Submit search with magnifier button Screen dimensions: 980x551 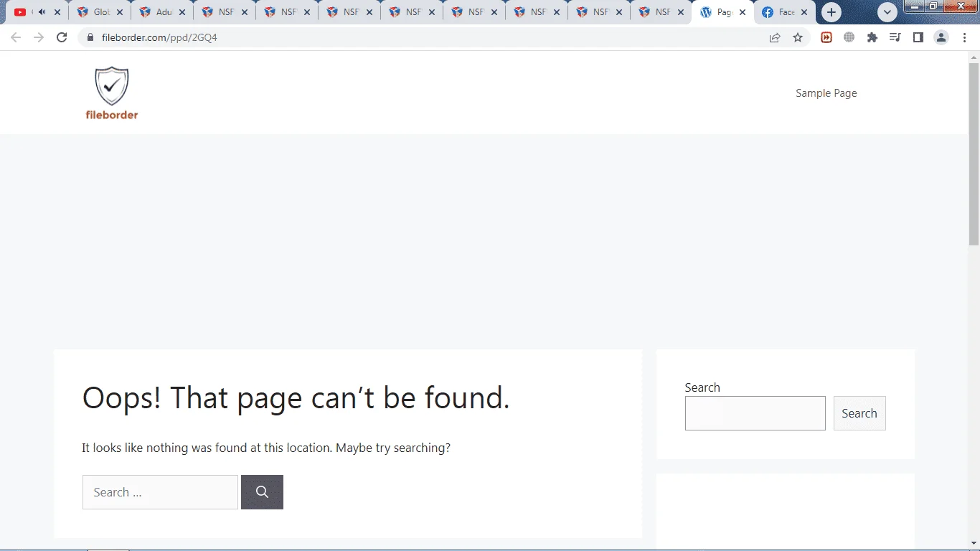coord(262,492)
